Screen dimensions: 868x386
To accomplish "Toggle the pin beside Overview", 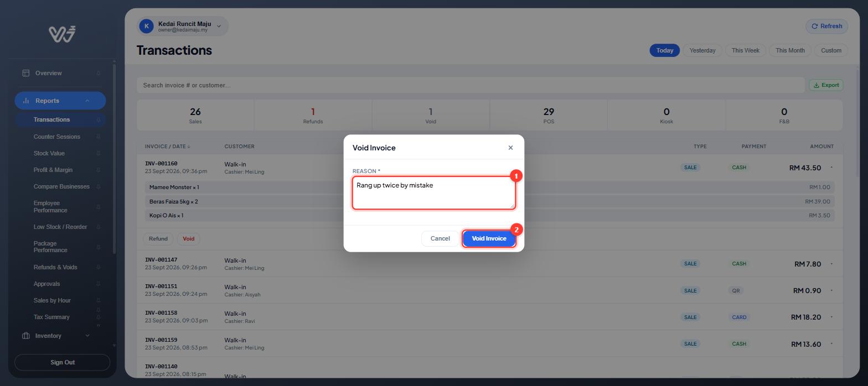I will click(x=99, y=73).
